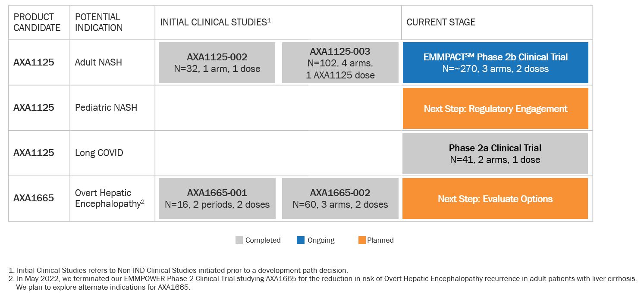Select the Adult NASH indication cell
Screen dimensions: 644x297
(98, 62)
